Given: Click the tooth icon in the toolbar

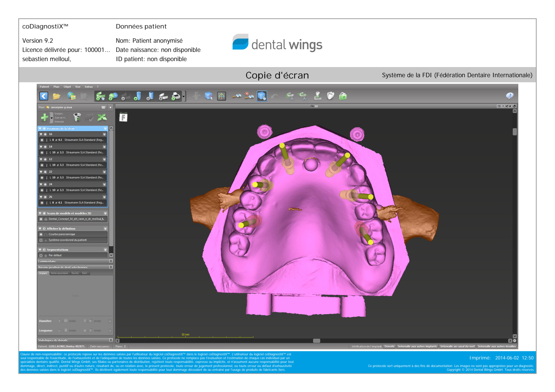Looking at the screenshot, I should coord(330,96).
